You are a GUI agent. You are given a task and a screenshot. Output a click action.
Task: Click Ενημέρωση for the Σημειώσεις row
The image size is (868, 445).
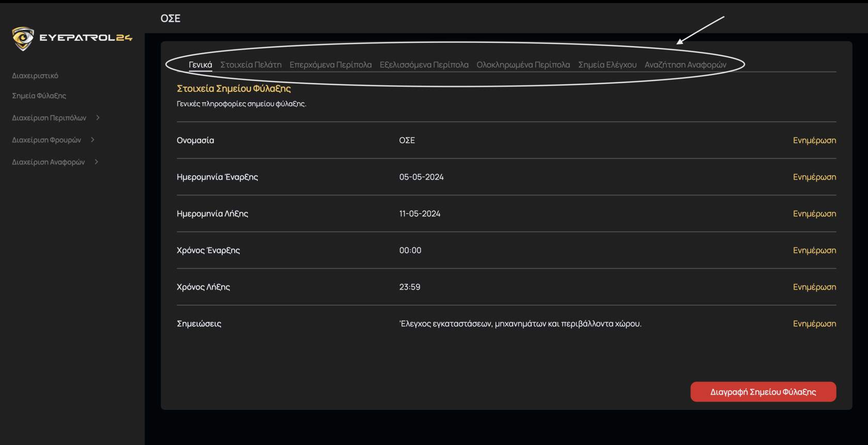[x=814, y=324]
